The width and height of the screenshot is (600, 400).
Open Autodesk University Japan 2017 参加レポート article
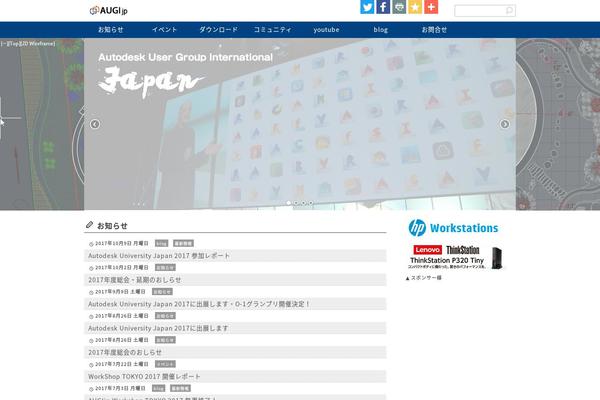tap(159, 255)
